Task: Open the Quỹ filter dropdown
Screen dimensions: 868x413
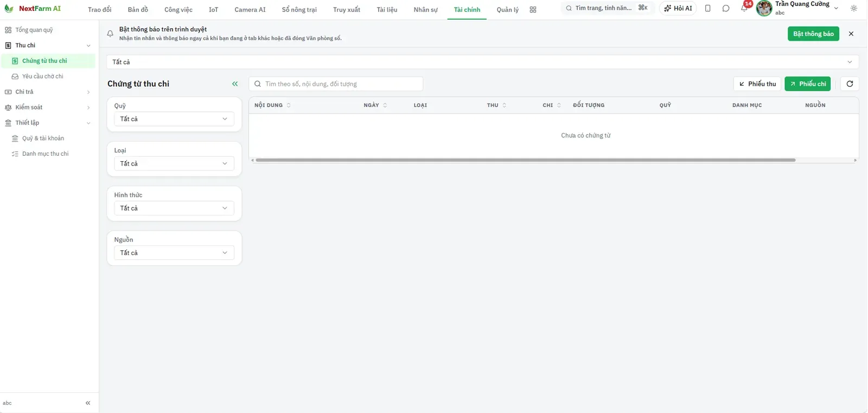Action: [174, 119]
